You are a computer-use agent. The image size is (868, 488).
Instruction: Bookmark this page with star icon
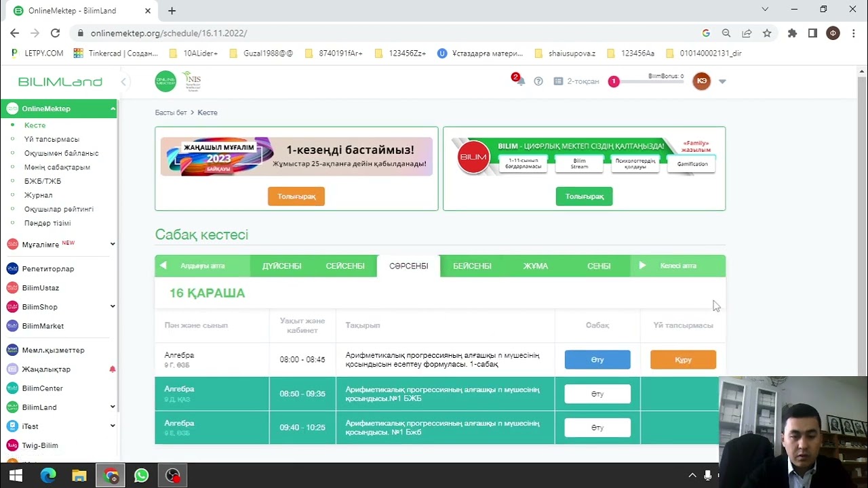(x=767, y=33)
